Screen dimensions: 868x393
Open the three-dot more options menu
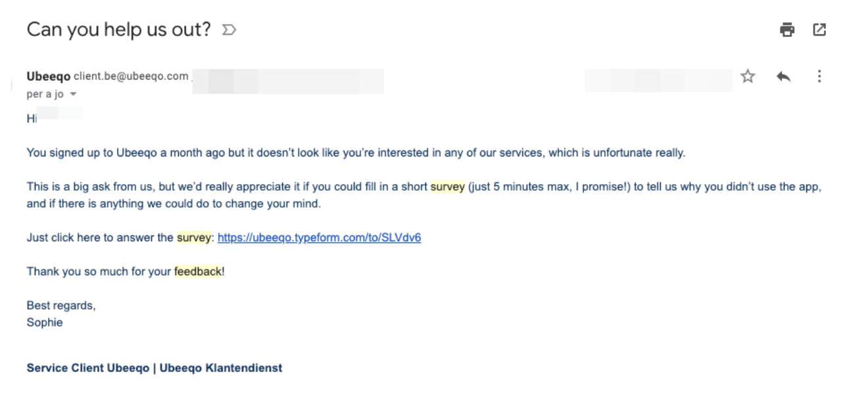[x=819, y=76]
